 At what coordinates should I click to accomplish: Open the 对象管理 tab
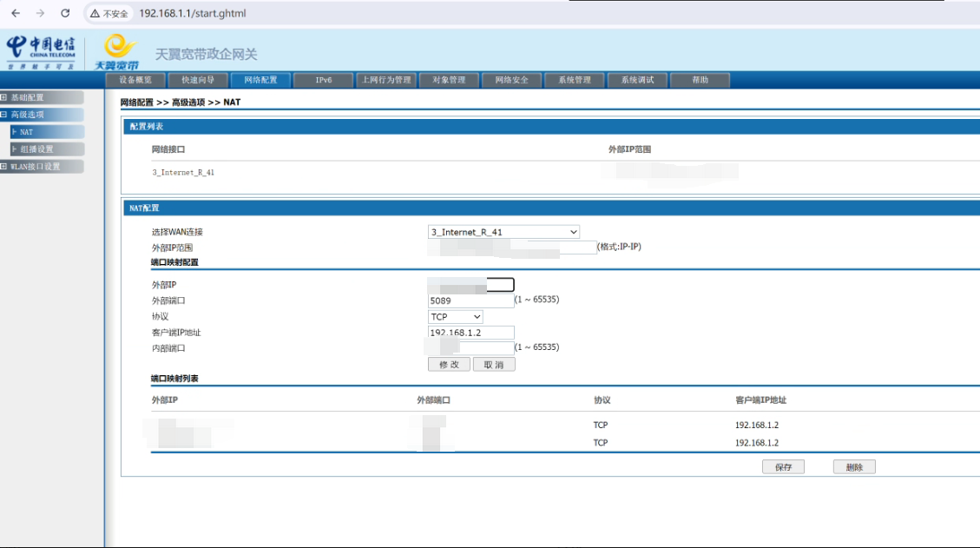(x=449, y=80)
